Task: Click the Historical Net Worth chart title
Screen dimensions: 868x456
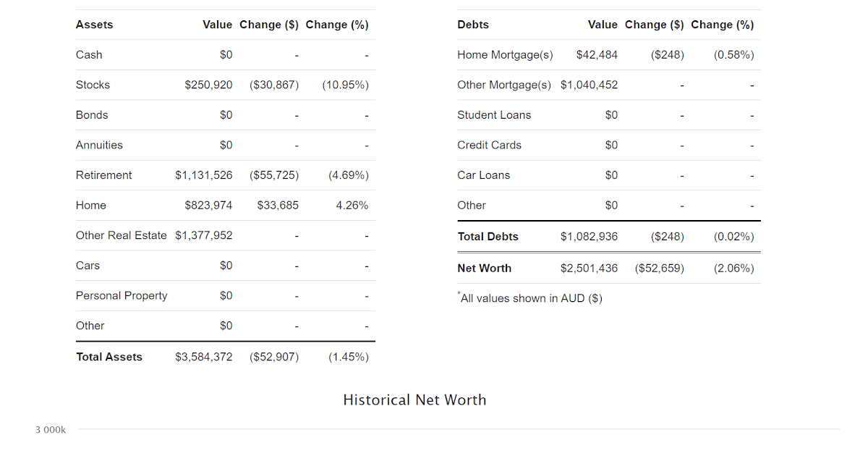Action: click(414, 400)
